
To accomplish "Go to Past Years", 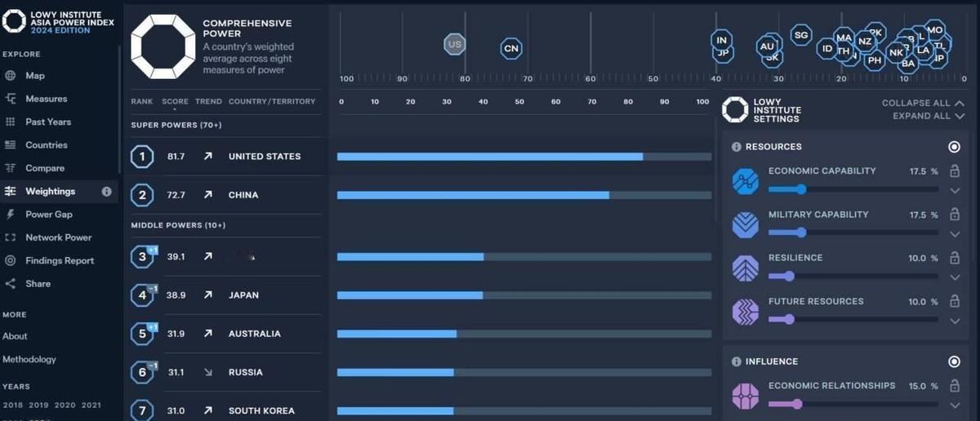I will 48,122.
